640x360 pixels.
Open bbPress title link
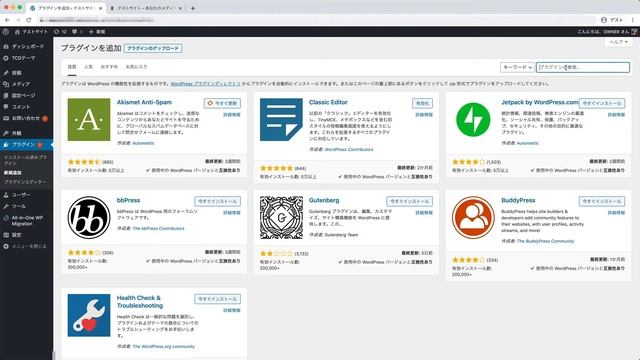coord(128,200)
